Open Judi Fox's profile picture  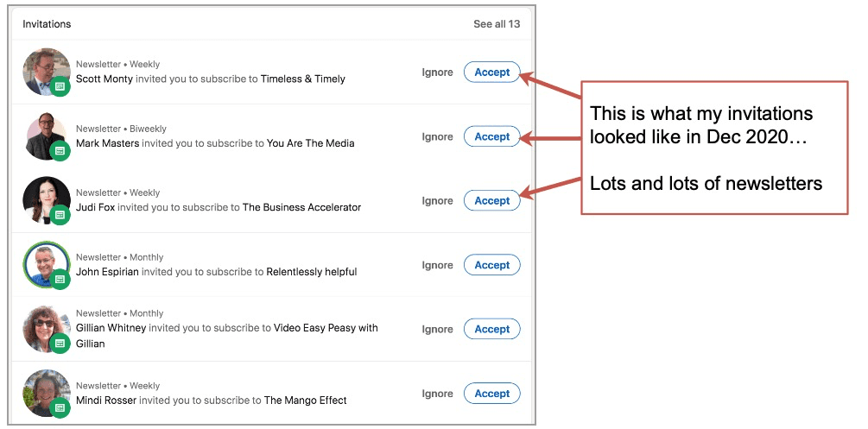click(x=47, y=200)
